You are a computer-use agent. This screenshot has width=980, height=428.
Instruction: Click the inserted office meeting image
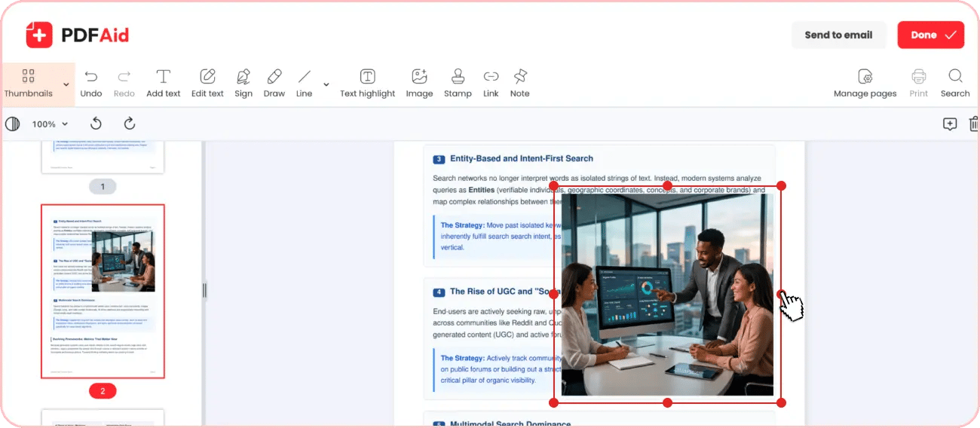pyautogui.click(x=667, y=294)
